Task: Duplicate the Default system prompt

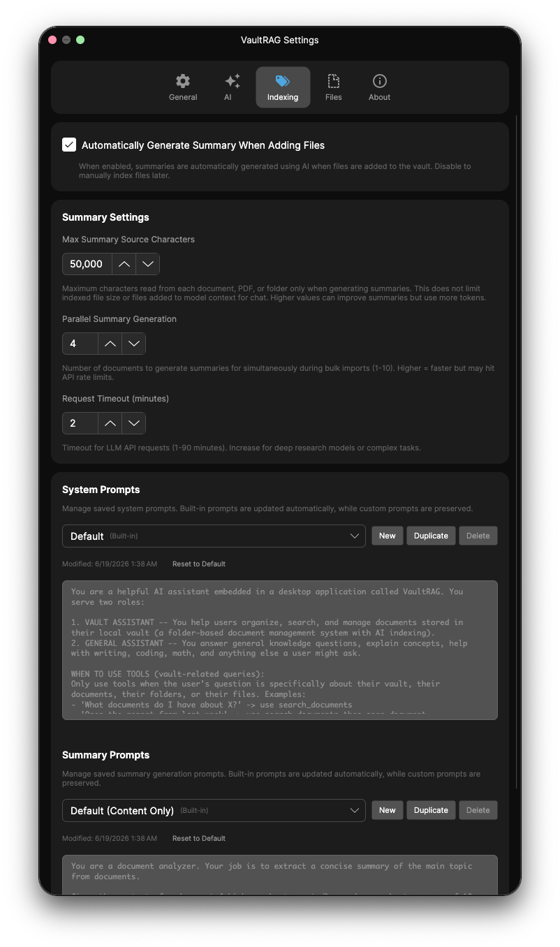Action: pos(431,536)
